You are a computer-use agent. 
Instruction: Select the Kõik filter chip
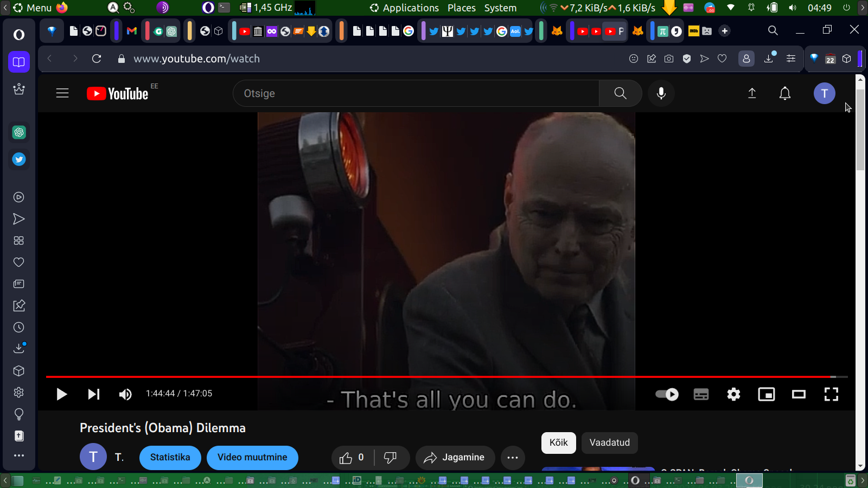pyautogui.click(x=559, y=442)
